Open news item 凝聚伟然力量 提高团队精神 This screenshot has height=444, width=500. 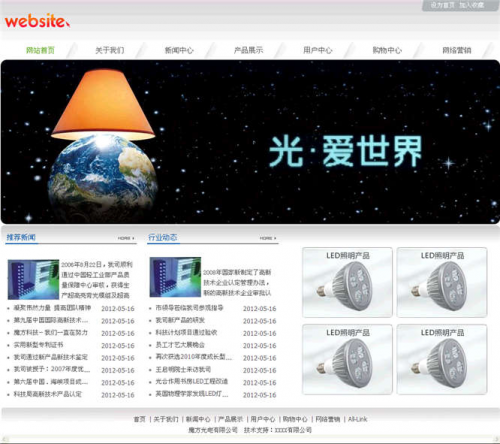pos(52,308)
